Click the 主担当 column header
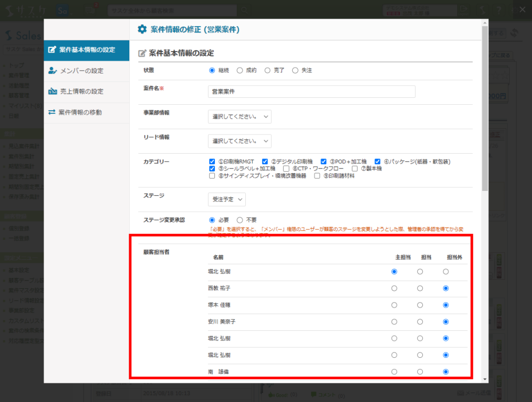The image size is (532, 402). tap(403, 257)
